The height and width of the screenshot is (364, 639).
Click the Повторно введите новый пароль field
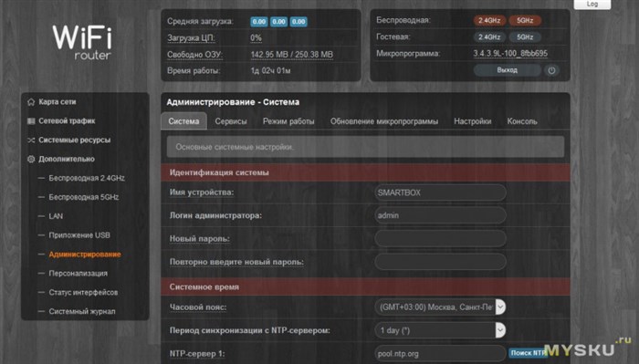[x=440, y=262]
